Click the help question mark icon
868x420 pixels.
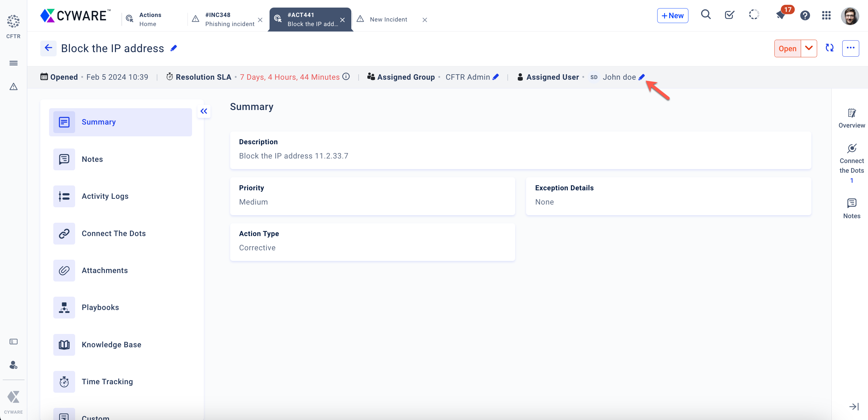(x=805, y=15)
